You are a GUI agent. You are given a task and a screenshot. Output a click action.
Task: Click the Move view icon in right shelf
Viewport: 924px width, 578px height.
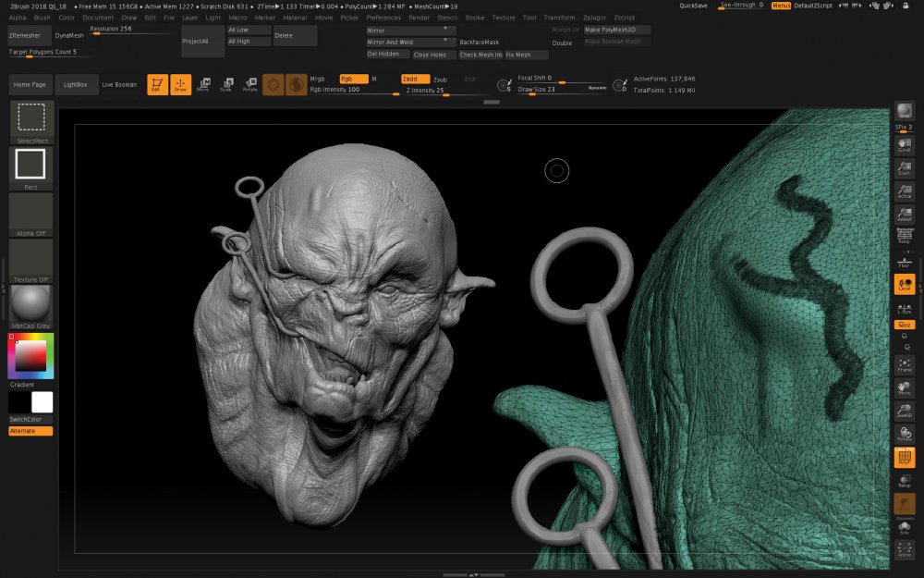(x=904, y=388)
